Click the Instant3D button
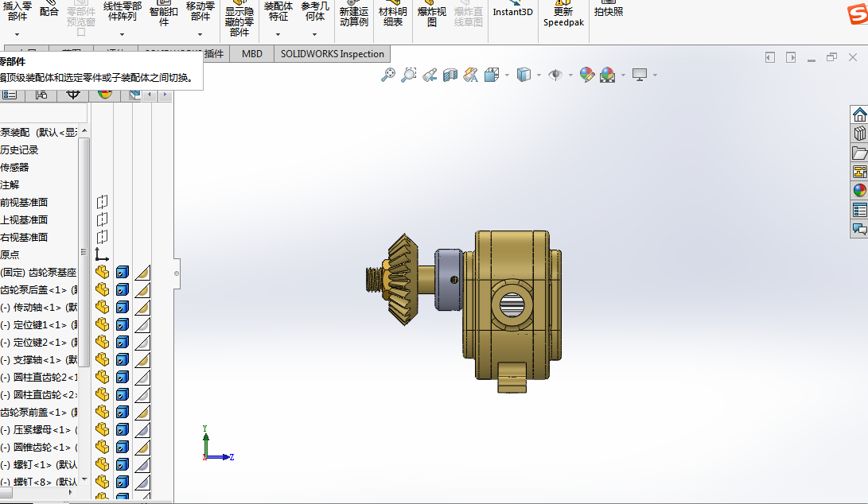 pyautogui.click(x=512, y=12)
